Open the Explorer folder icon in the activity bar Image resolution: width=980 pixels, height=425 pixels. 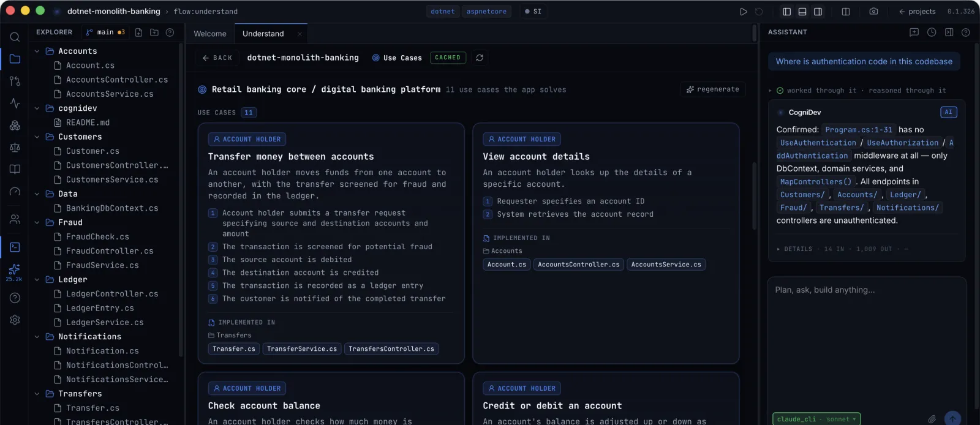pyautogui.click(x=15, y=59)
